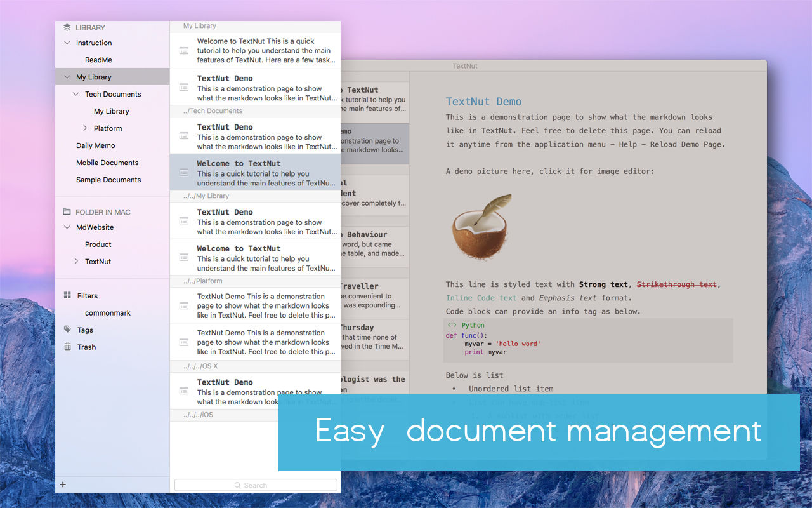Viewport: 812px width, 508px height.
Task: Focus the Search field below document list
Action: [x=256, y=485]
